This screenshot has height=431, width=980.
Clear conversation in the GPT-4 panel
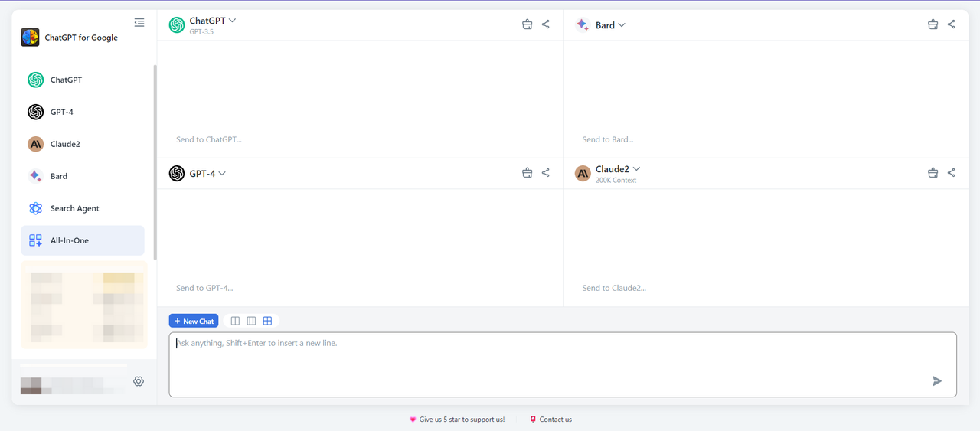pos(527,173)
